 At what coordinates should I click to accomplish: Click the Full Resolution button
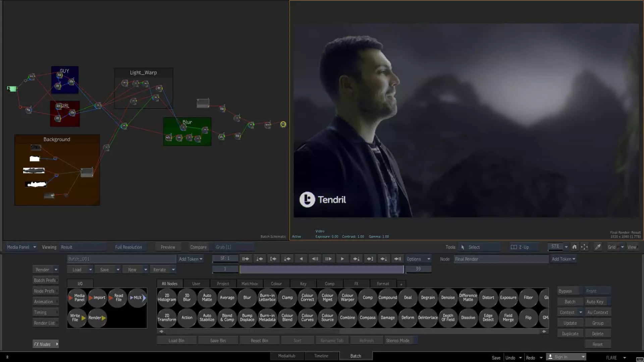click(129, 247)
